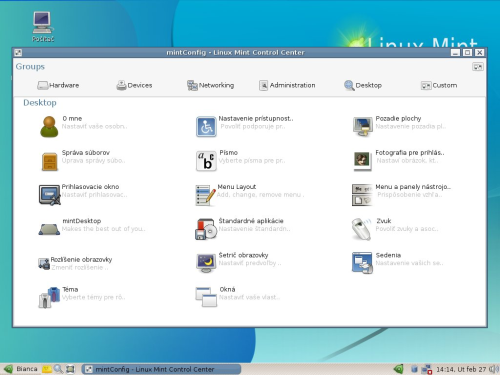Open the Custom group
This screenshot has width=500, height=375.
coord(439,85)
